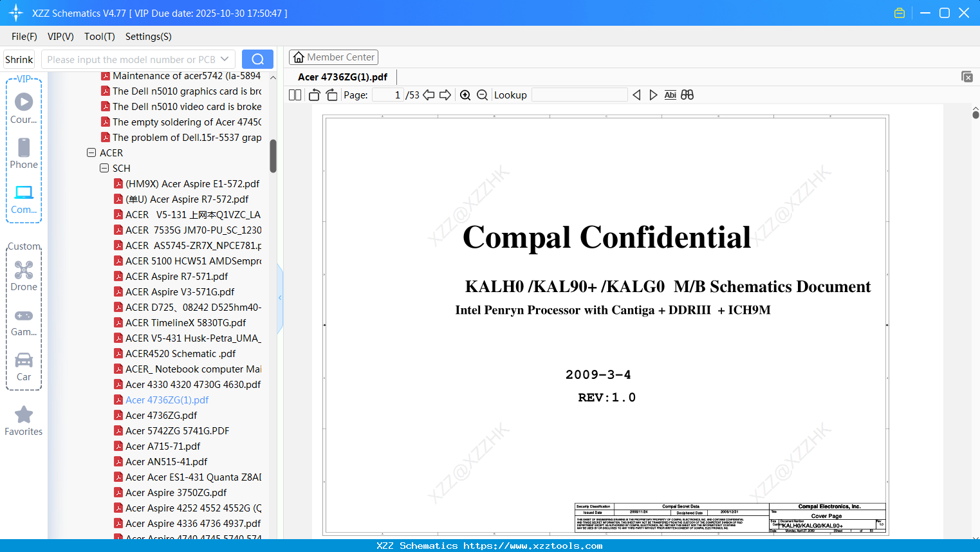Open Acer Aspire 3750ZG.pdf
The height and width of the screenshot is (552, 980).
[x=171, y=493]
